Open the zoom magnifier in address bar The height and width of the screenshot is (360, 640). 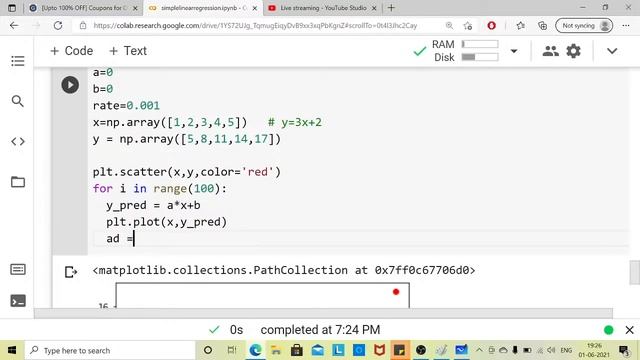coord(449,25)
